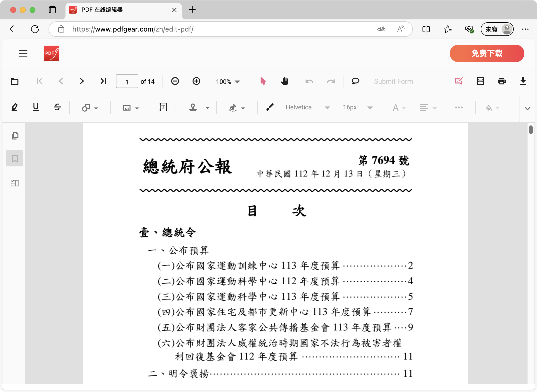Open the hamburger main menu
537x392 pixels.
pyautogui.click(x=23, y=53)
